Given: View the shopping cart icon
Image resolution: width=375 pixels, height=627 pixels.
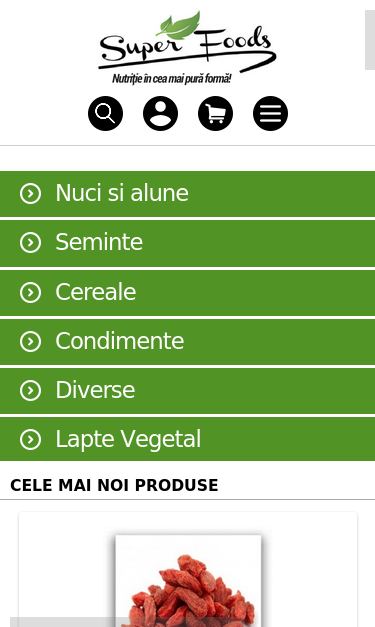Looking at the screenshot, I should point(215,114).
